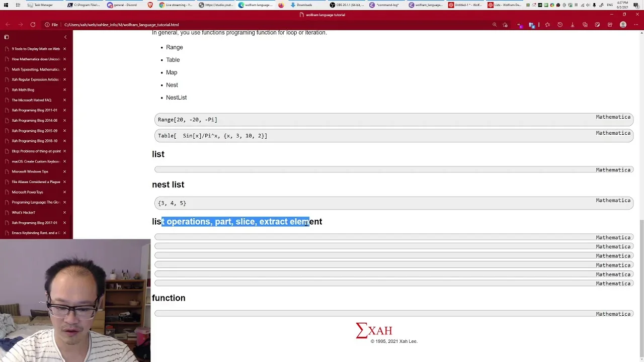Open browser History icon
644x362 pixels.
pyautogui.click(x=560, y=25)
